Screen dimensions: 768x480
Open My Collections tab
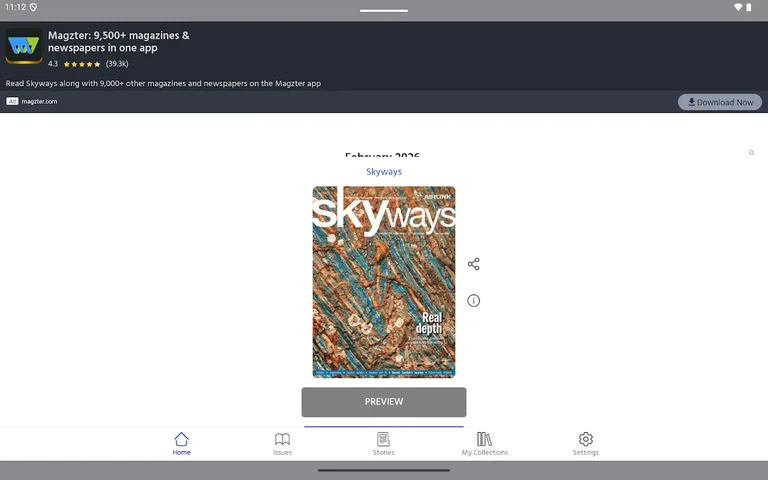[484, 443]
